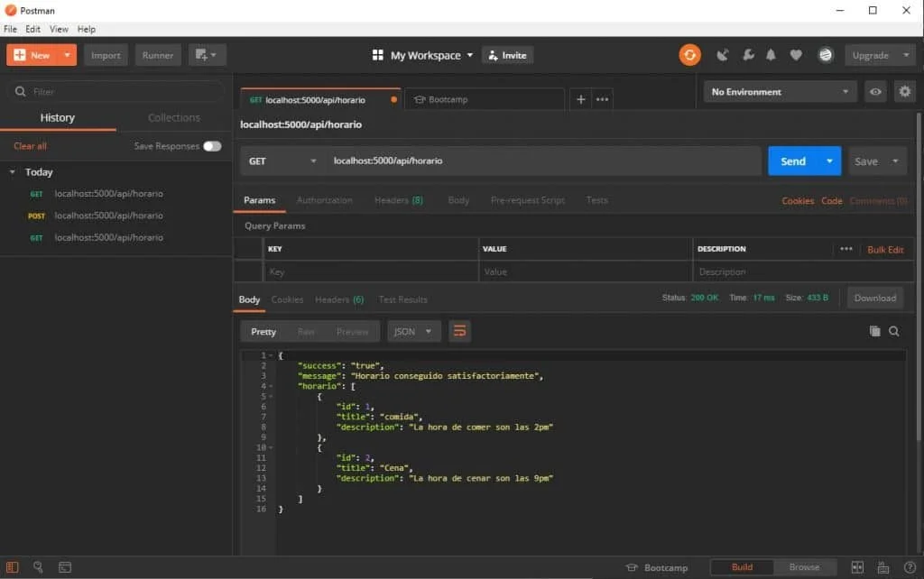Switch to two pane view icon

(x=857, y=567)
